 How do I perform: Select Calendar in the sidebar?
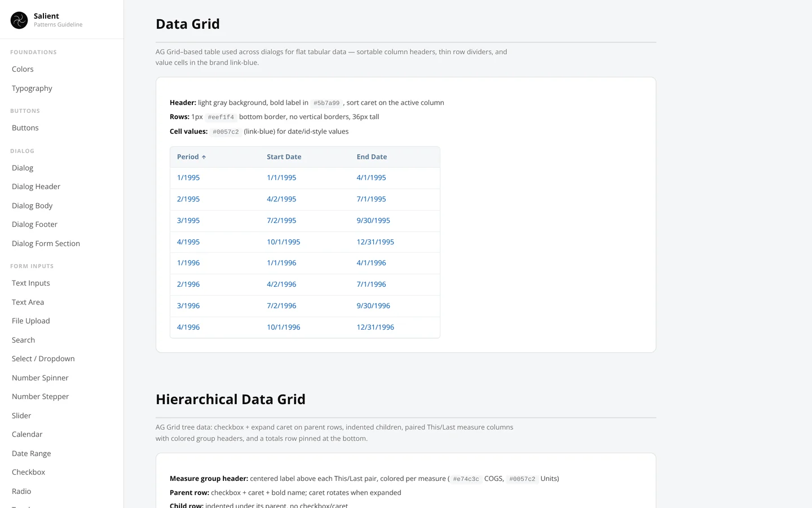[27, 434]
